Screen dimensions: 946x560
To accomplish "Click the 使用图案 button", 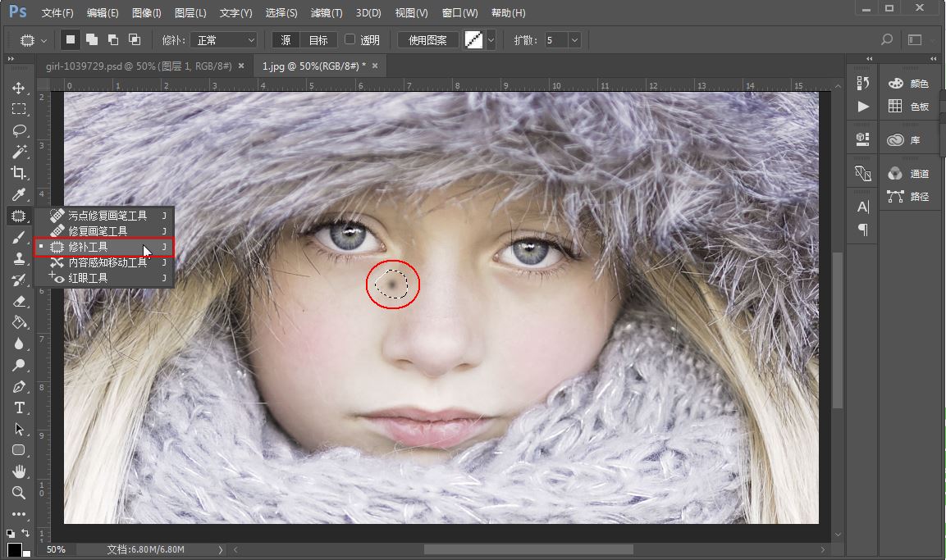I will (x=428, y=40).
